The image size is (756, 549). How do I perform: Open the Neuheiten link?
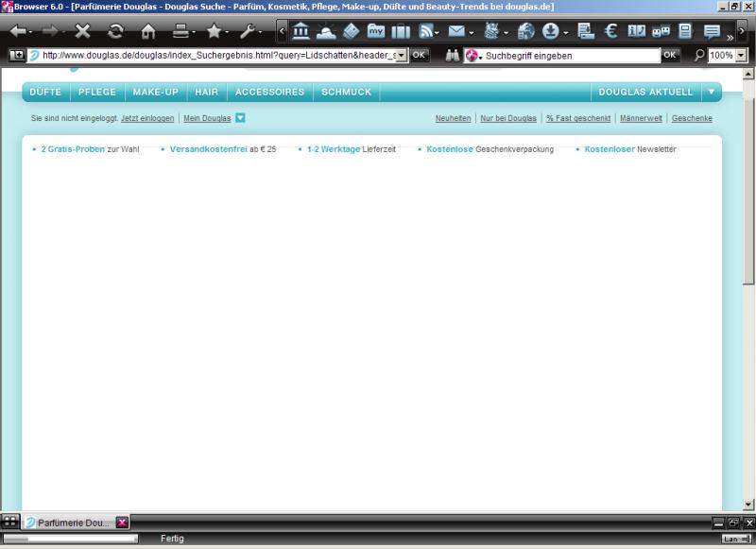[453, 118]
